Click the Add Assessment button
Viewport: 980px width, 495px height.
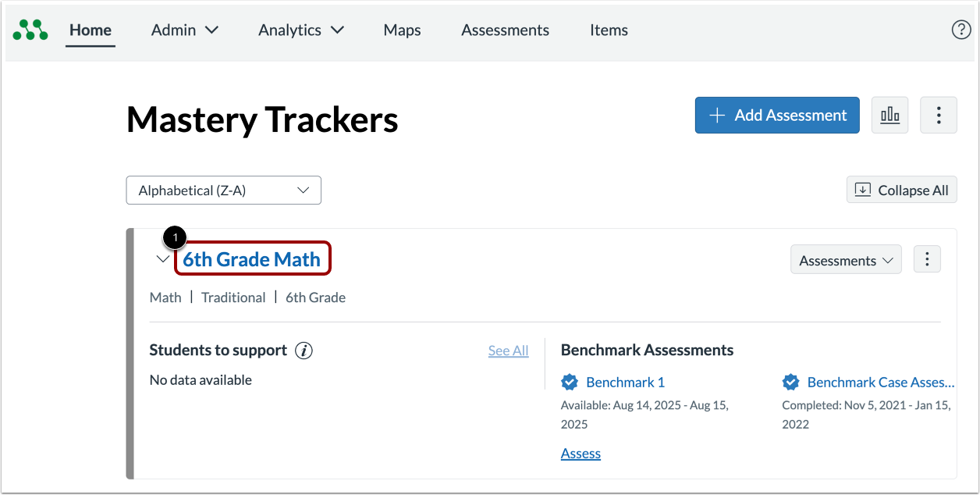pyautogui.click(x=776, y=115)
